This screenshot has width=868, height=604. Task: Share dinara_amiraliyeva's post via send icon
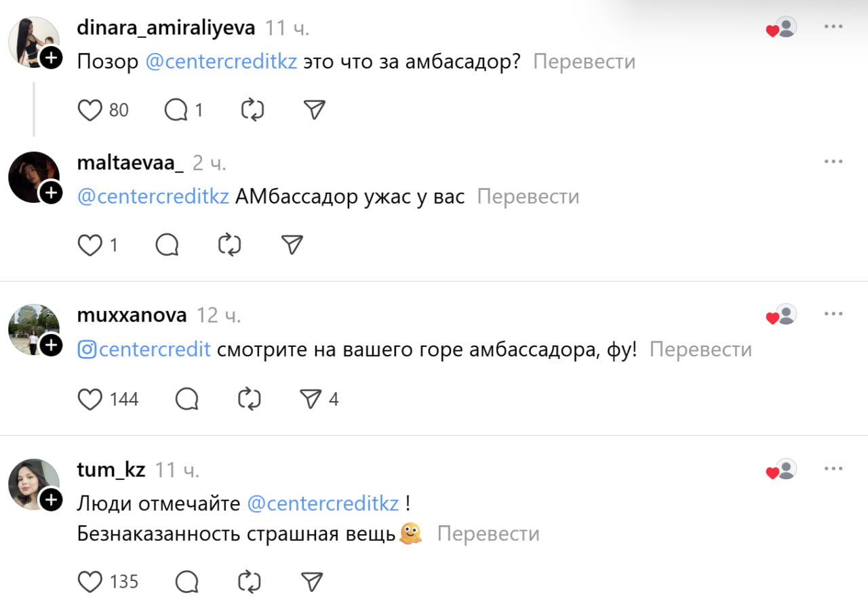pos(314,110)
